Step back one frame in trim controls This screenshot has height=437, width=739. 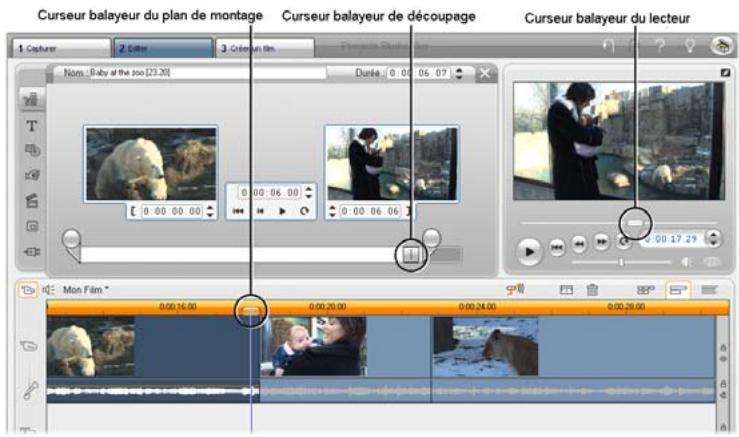[x=260, y=211]
